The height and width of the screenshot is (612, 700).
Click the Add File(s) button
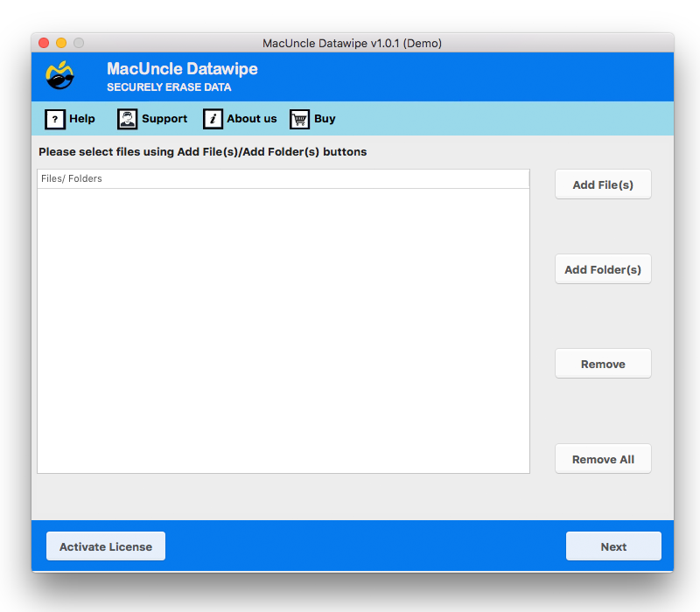click(603, 184)
